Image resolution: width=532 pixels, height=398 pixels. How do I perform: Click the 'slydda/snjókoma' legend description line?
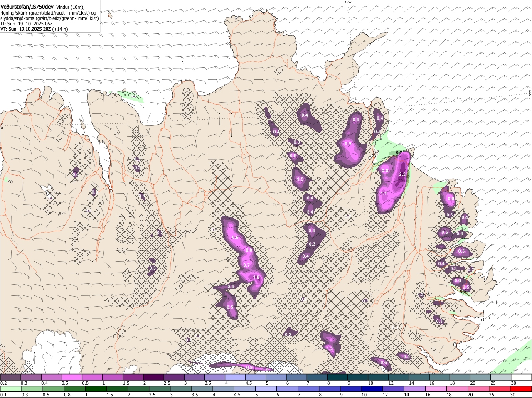click(49, 18)
